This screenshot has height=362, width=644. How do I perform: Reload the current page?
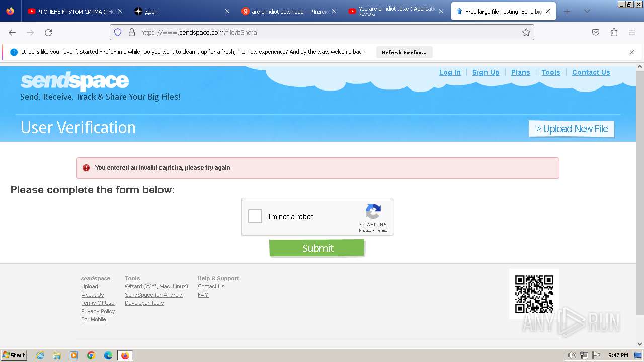(x=48, y=32)
